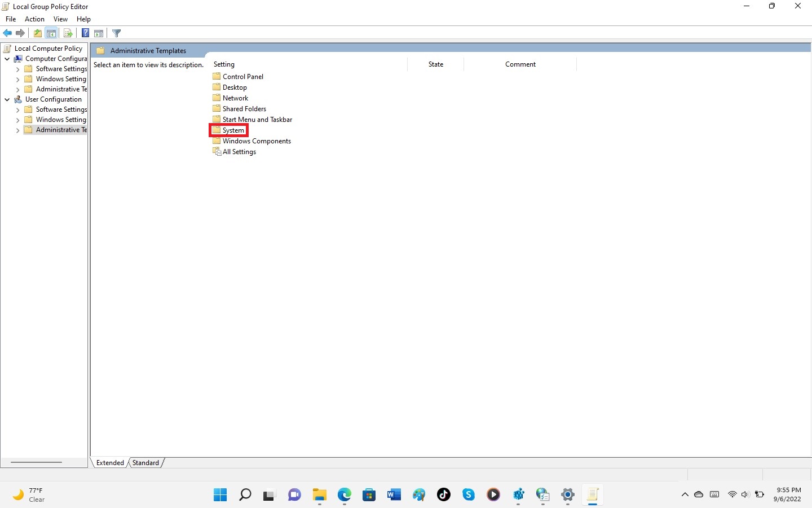Collapse the User Configuration node
Image resolution: width=812 pixels, height=508 pixels.
point(7,99)
